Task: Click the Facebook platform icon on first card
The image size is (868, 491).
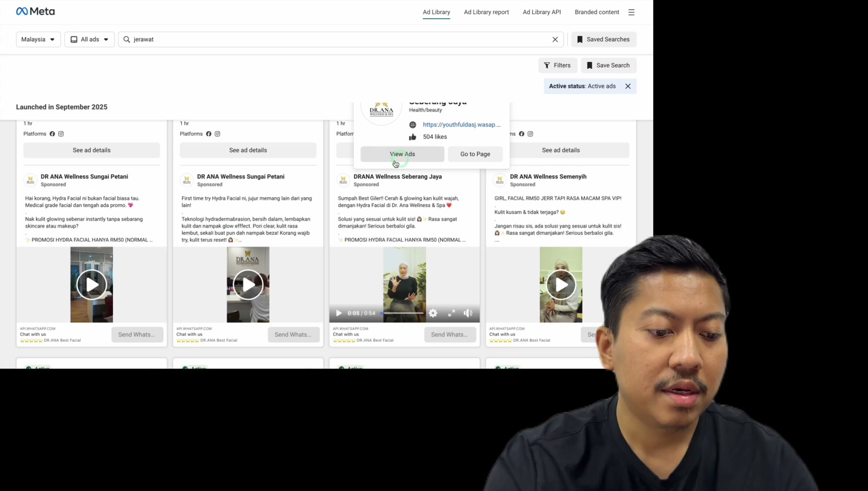Action: coord(52,134)
